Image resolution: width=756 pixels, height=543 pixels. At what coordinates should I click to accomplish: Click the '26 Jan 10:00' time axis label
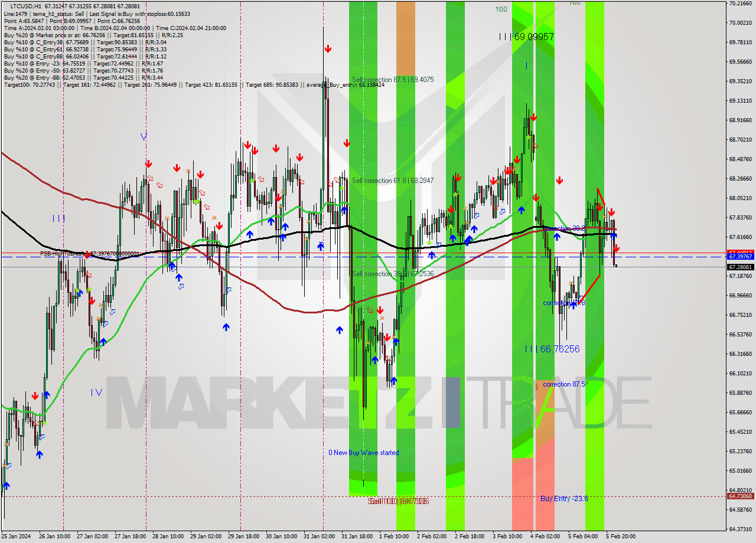[x=54, y=537]
